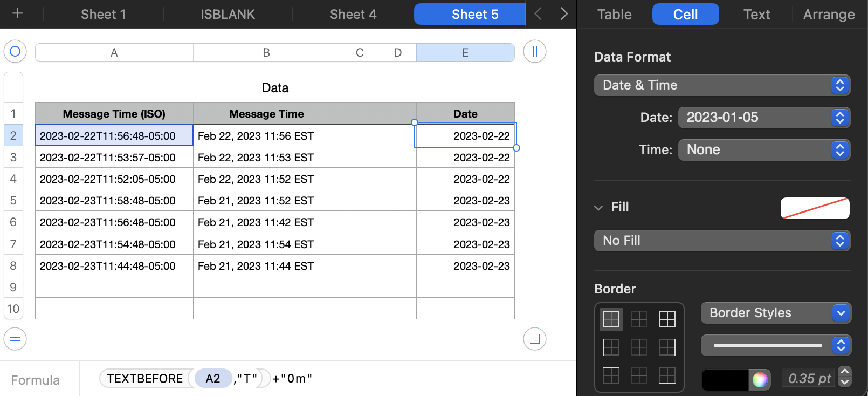Click the add-row handle below the table

(x=15, y=339)
